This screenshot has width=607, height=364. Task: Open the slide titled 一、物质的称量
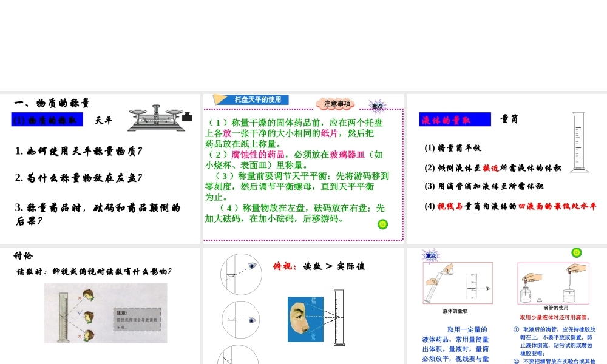pyautogui.click(x=100, y=169)
